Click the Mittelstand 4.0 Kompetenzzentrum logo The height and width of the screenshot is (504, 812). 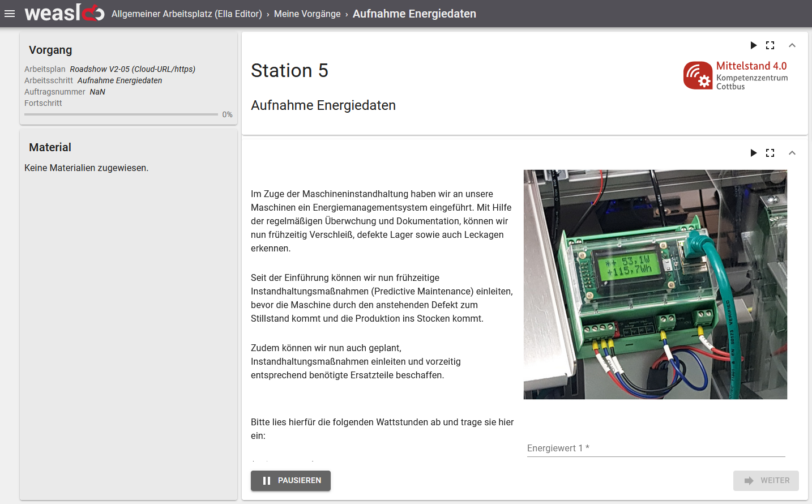[735, 74]
